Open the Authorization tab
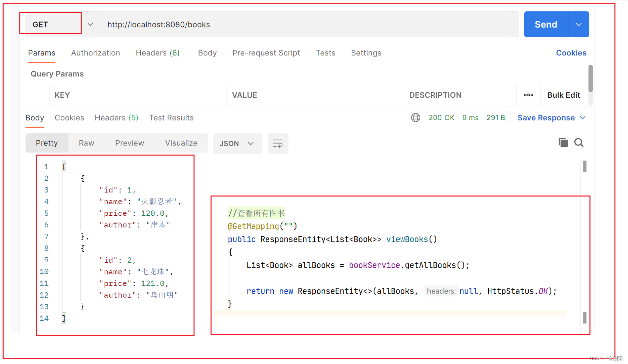Image resolution: width=628 pixels, height=364 pixels. coord(95,53)
